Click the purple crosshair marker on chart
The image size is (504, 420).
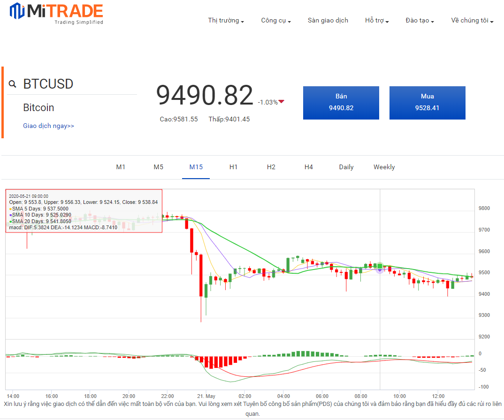(x=380, y=269)
